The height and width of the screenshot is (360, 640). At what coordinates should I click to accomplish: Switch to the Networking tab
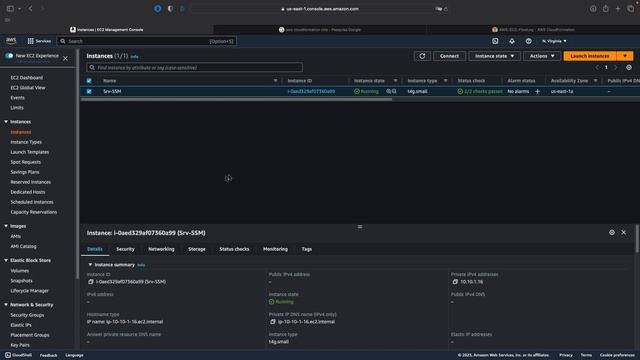[161, 249]
